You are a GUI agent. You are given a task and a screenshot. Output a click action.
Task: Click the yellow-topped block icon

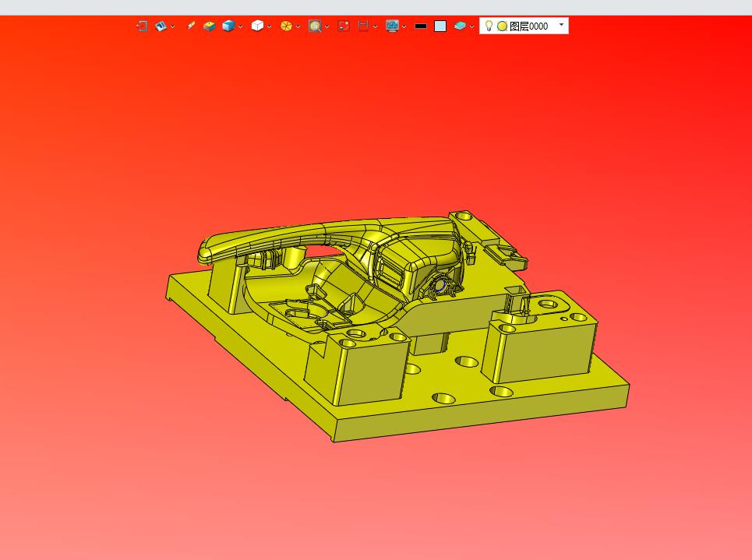pos(209,26)
